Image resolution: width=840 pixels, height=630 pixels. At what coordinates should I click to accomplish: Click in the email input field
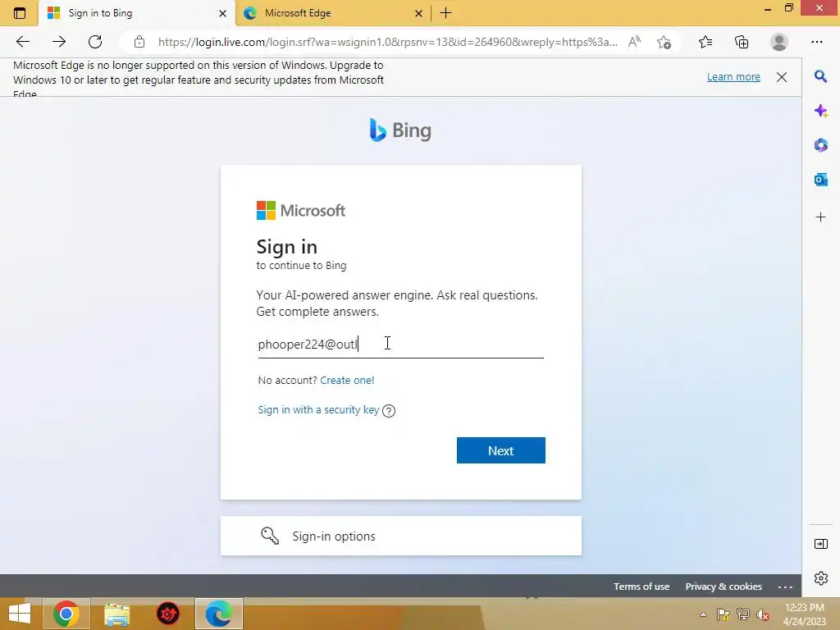click(400, 344)
